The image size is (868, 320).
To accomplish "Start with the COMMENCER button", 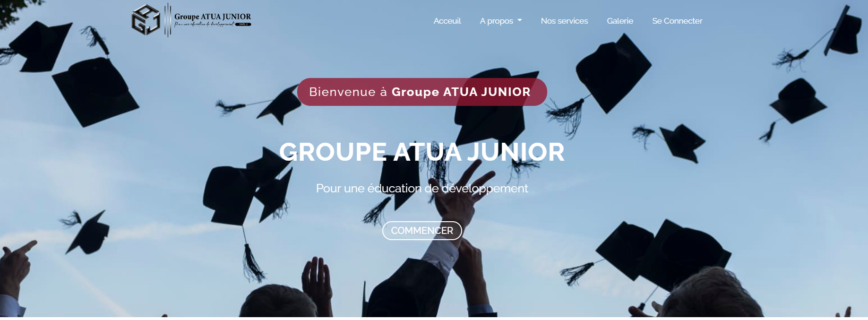I will [x=422, y=231].
